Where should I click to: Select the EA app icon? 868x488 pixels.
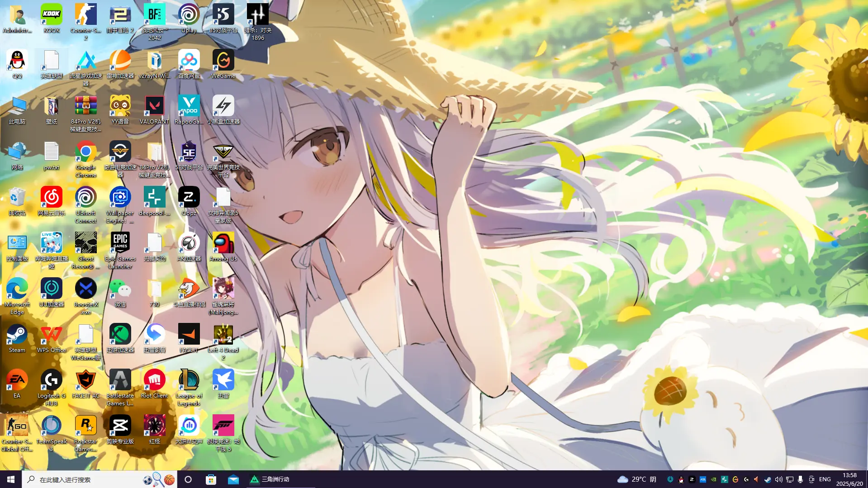tap(17, 384)
